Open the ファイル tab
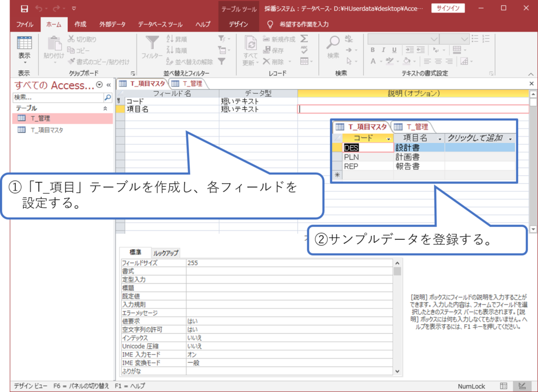 pyautogui.click(x=25, y=24)
